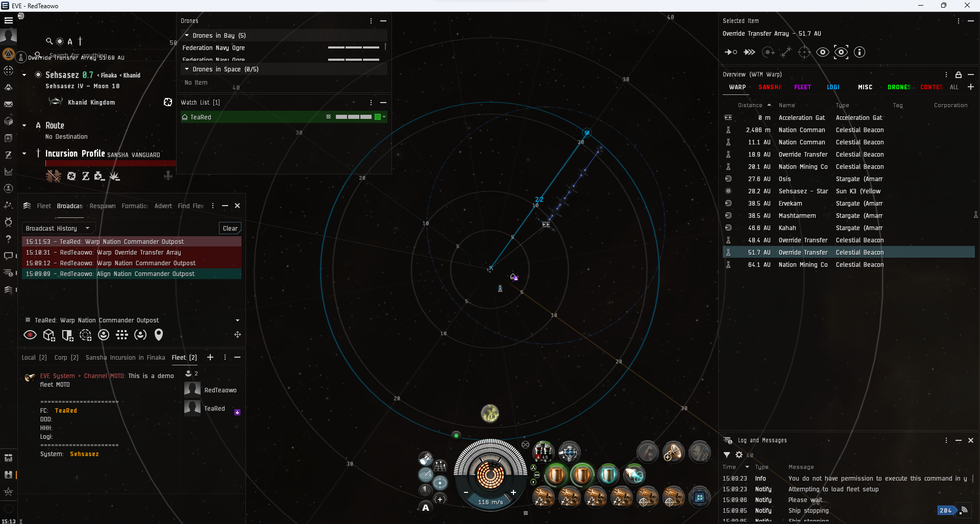Open Log and Messages settings gear
This screenshot has height=524, width=980.
coord(739,455)
